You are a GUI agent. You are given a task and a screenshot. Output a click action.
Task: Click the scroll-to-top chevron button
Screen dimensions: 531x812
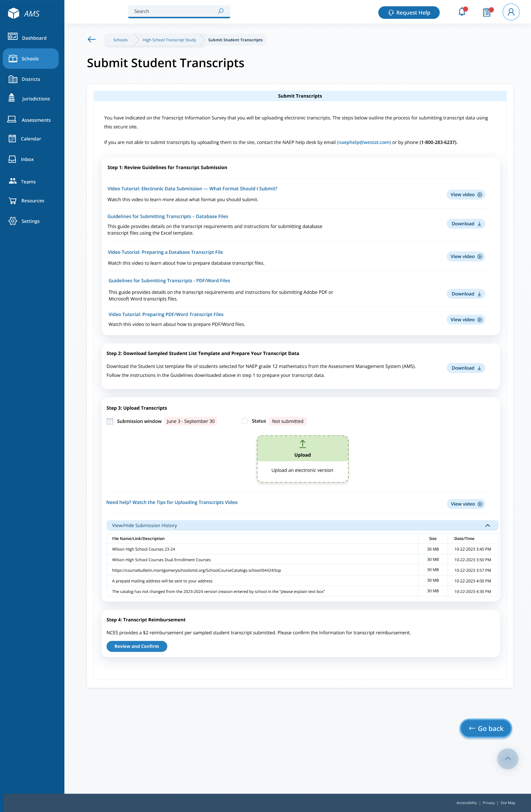click(x=508, y=758)
